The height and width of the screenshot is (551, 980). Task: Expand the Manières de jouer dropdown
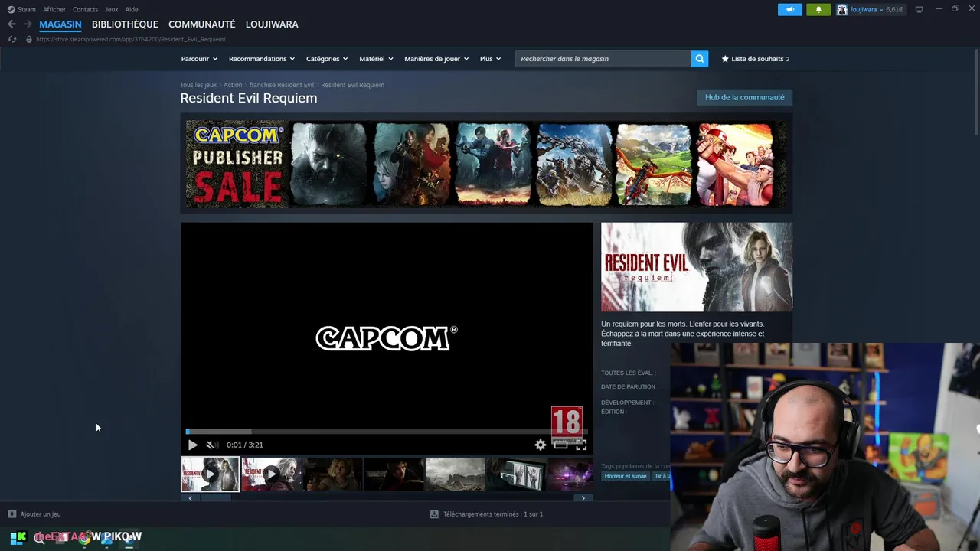coord(436,59)
